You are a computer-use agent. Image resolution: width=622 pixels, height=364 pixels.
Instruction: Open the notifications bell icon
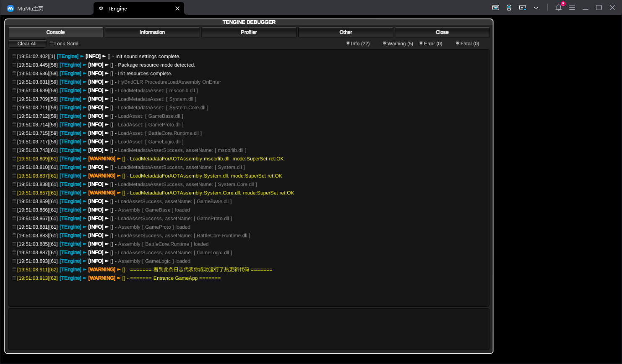click(559, 8)
